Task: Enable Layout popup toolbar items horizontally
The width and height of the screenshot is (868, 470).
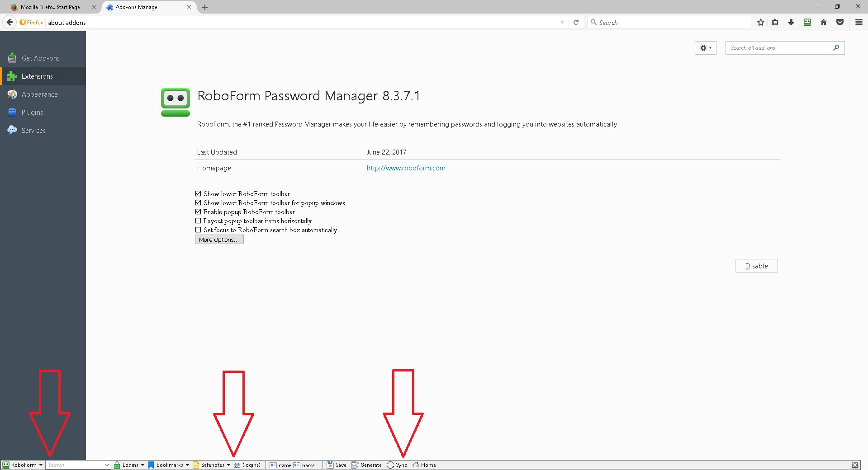Action: (198, 221)
